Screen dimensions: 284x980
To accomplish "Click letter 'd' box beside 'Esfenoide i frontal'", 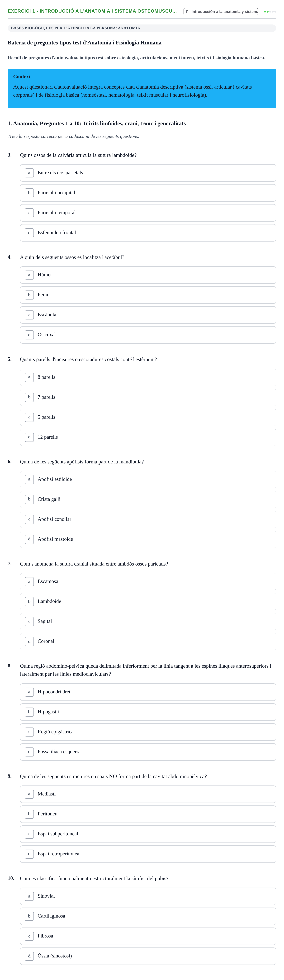I will pos(29,233).
